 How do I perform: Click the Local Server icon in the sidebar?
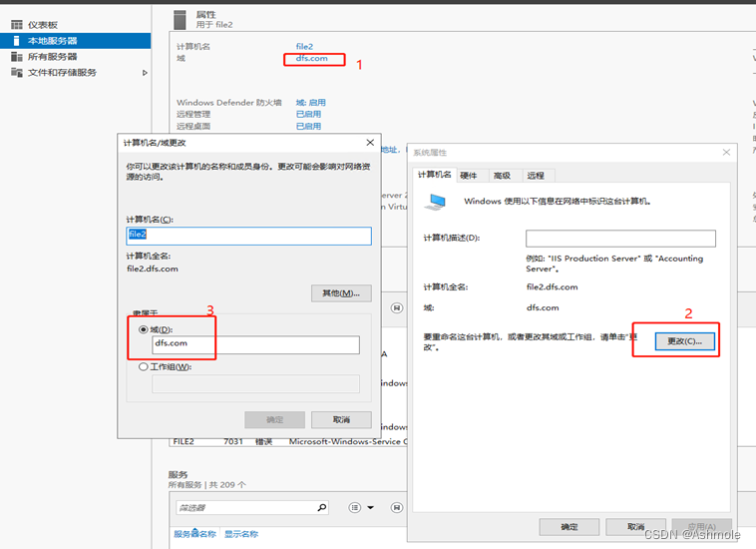tap(16, 41)
